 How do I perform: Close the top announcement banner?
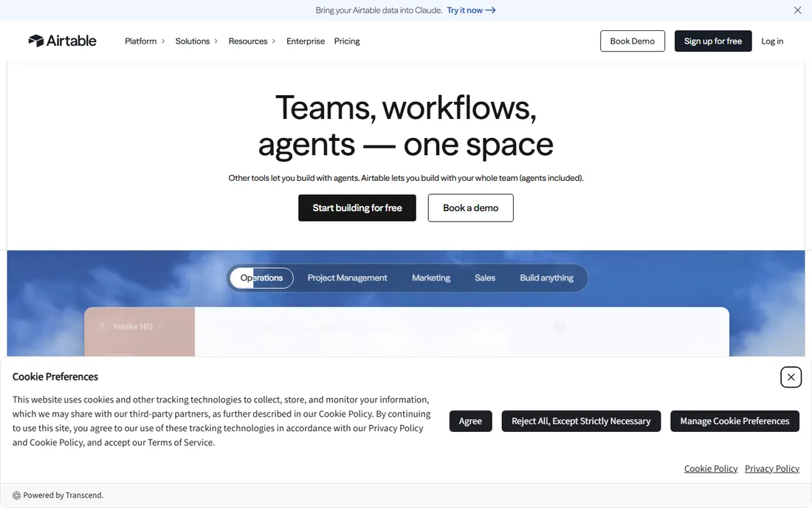point(797,10)
